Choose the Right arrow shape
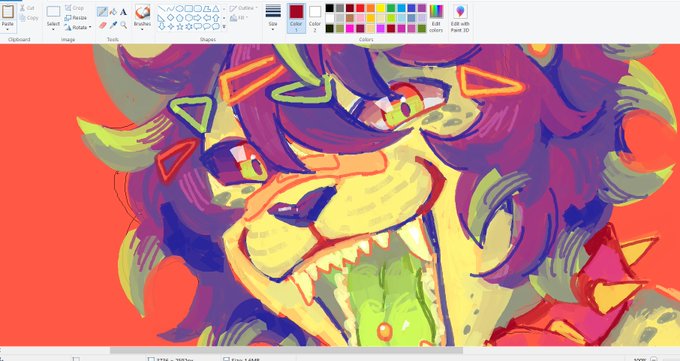This screenshot has height=361, width=680. tap(198, 18)
